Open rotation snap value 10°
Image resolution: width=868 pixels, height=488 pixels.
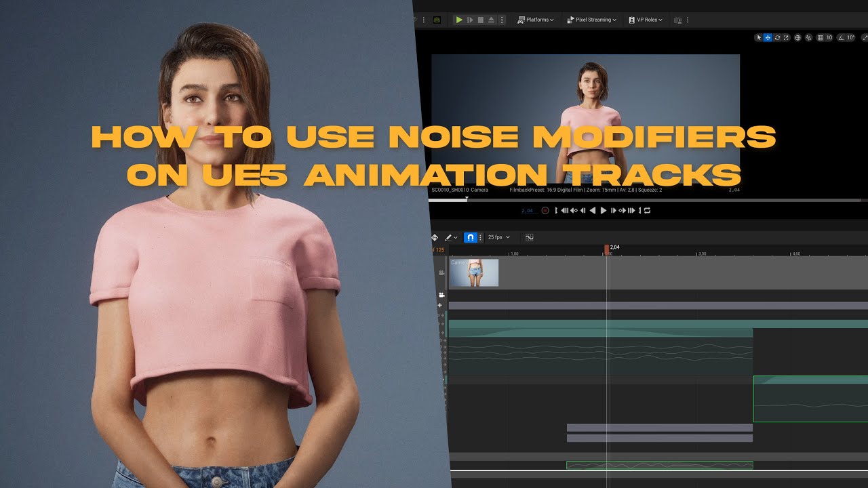pyautogui.click(x=850, y=37)
